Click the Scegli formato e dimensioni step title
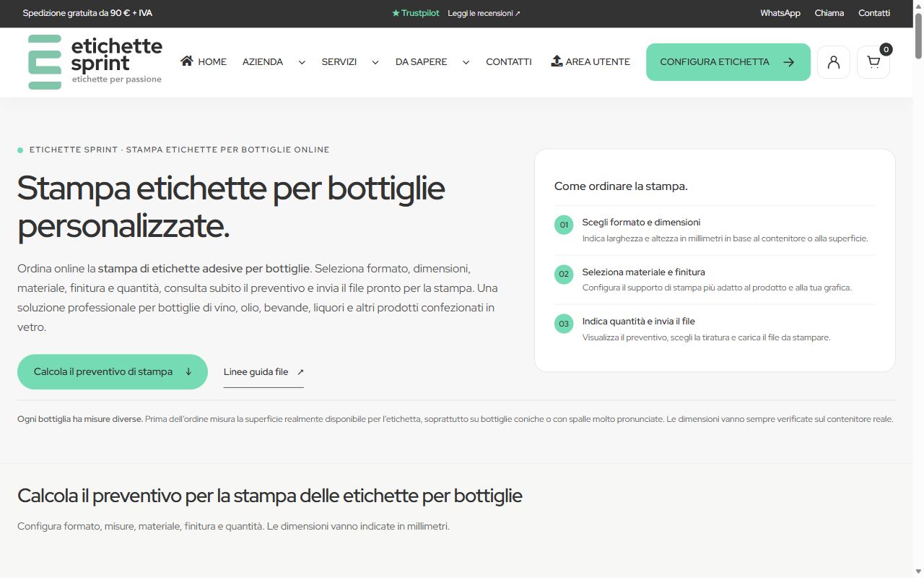924x578 pixels. click(x=641, y=223)
